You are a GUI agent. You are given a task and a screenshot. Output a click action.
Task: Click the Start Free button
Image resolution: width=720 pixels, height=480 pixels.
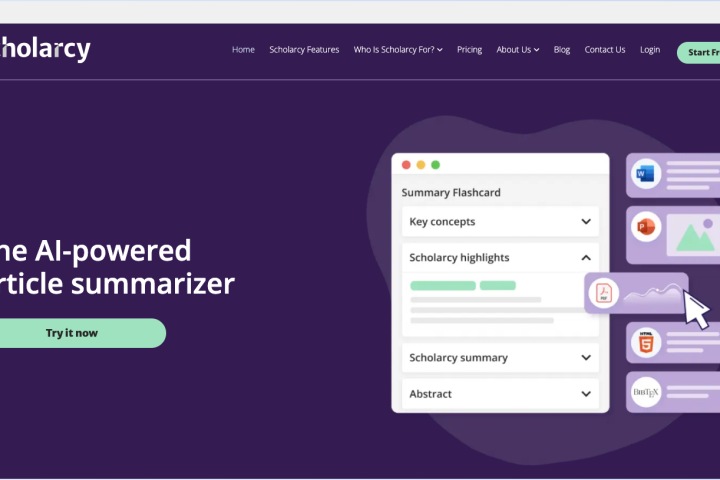point(699,52)
